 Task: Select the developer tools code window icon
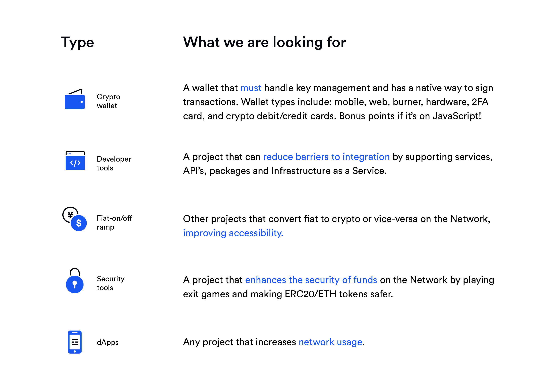pos(75,161)
